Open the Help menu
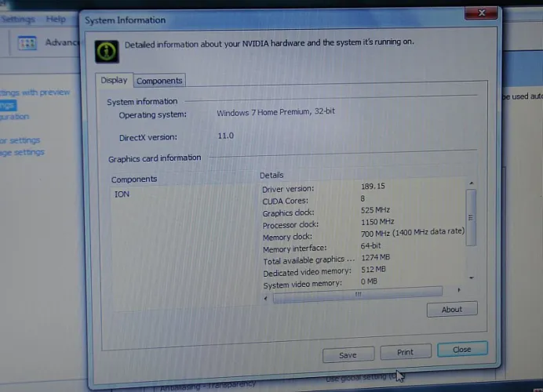This screenshot has height=392, width=543. [56, 19]
